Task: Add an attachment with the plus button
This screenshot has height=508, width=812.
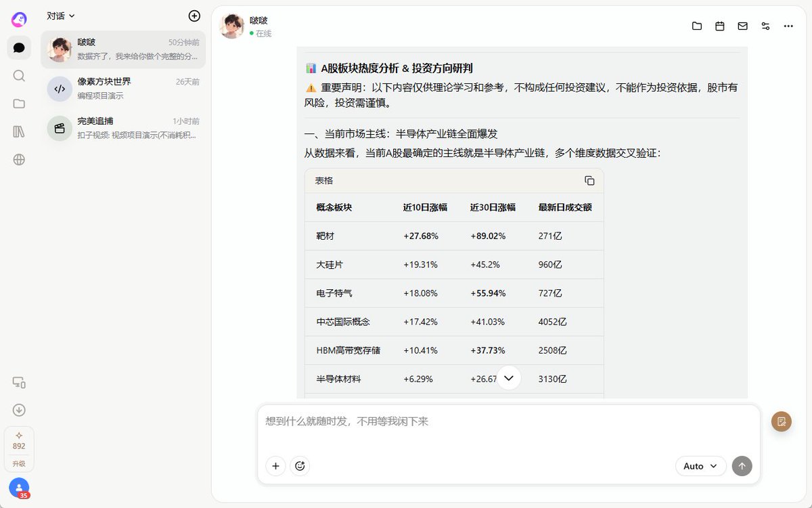Action: 275,466
